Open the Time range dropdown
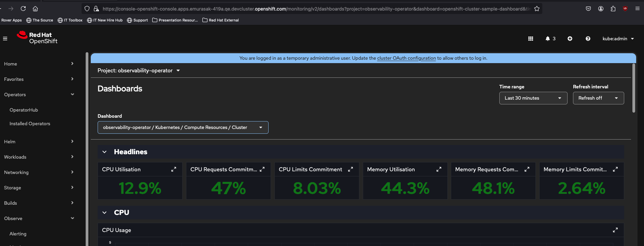This screenshot has width=644, height=246. (x=533, y=98)
